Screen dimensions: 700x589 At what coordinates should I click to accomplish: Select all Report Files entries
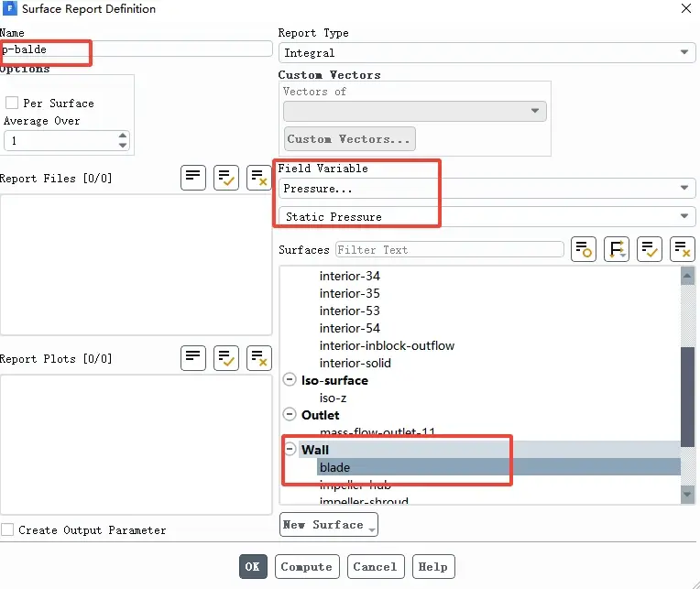point(226,177)
